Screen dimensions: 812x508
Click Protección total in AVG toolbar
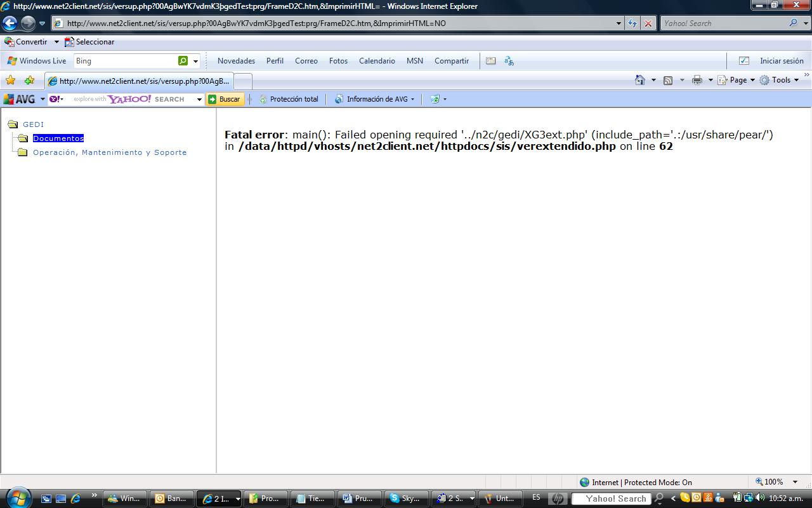tap(289, 99)
